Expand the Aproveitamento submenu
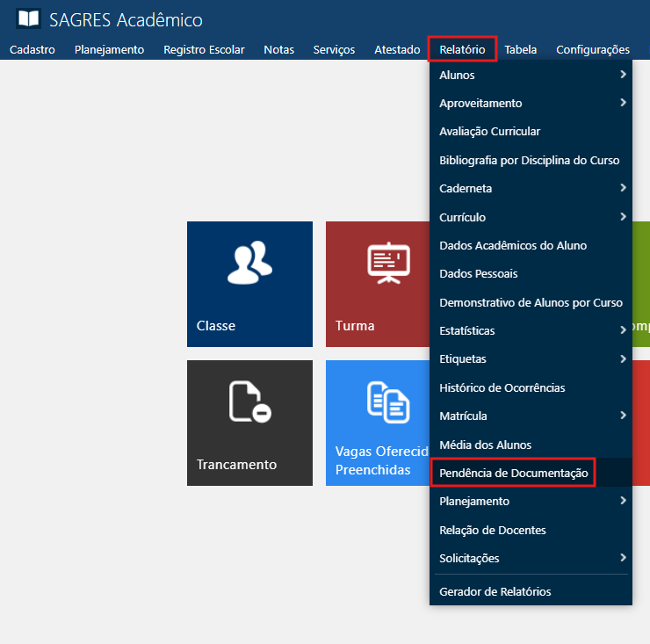Screen dimensions: 650x644 point(622,103)
